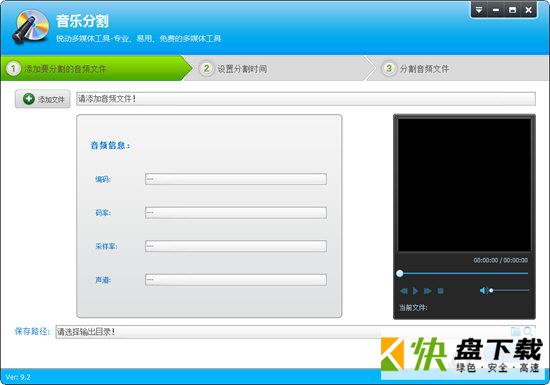
Task: Click the 声道 value field
Action: click(x=236, y=279)
